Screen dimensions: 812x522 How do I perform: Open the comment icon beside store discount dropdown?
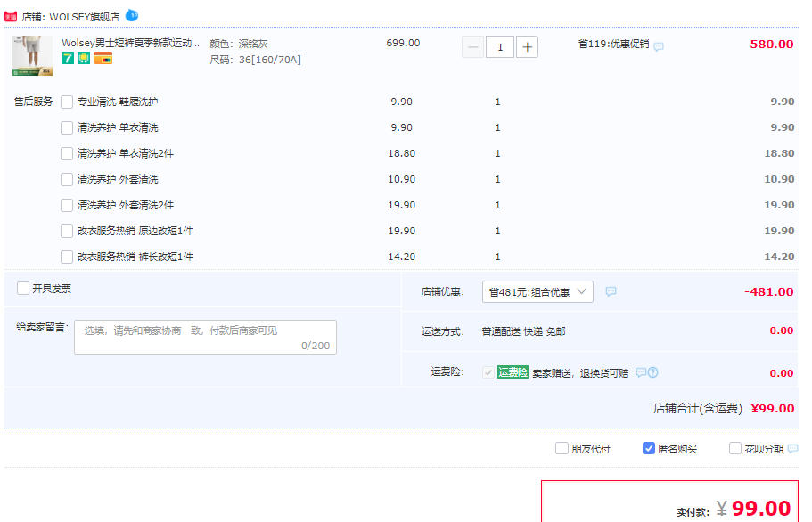[611, 291]
